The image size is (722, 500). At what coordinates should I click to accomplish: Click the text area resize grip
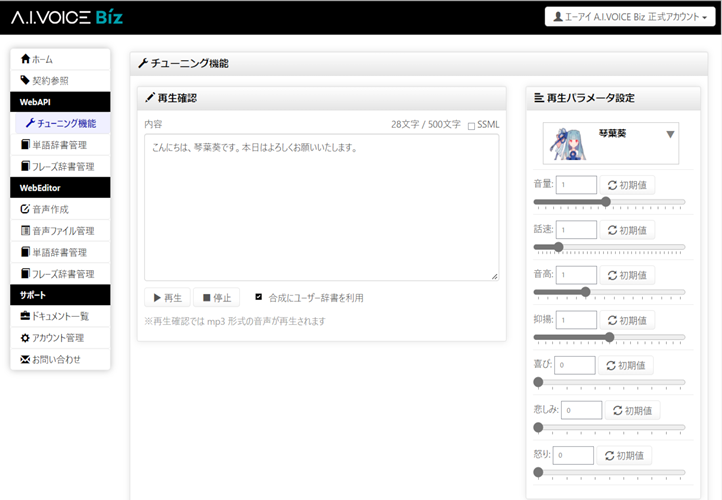coord(495,276)
